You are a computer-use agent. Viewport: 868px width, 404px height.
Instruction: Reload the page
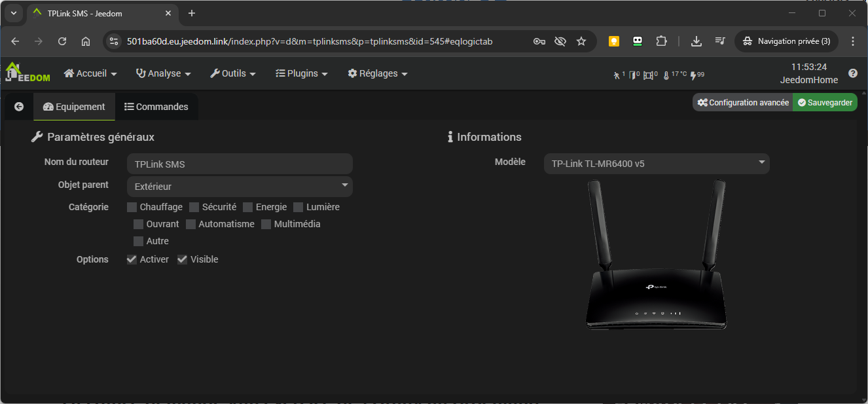pos(62,41)
